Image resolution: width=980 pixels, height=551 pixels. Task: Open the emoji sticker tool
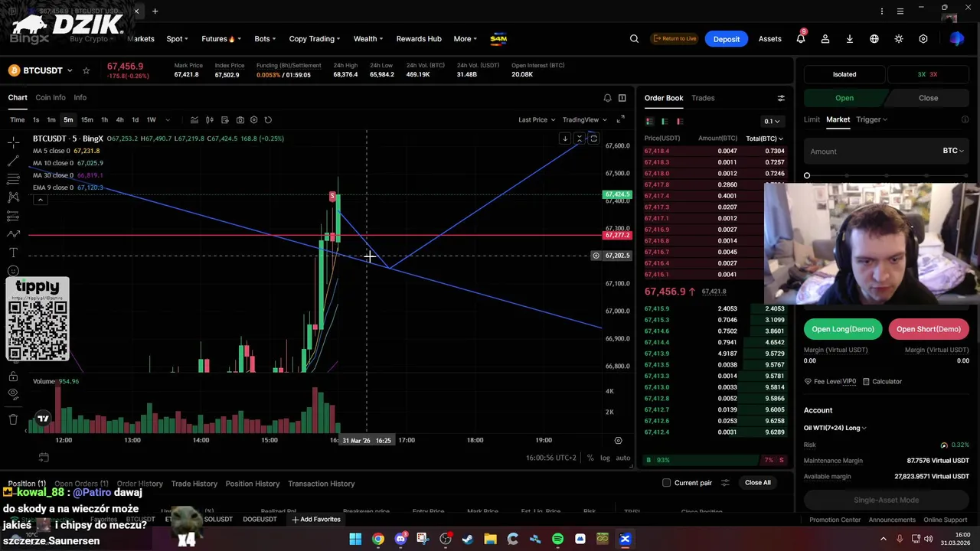click(13, 271)
